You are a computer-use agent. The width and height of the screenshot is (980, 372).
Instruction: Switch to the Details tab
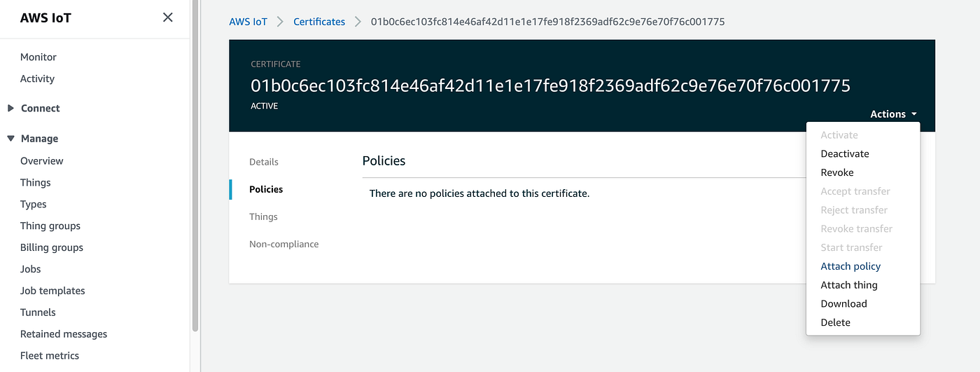264,162
